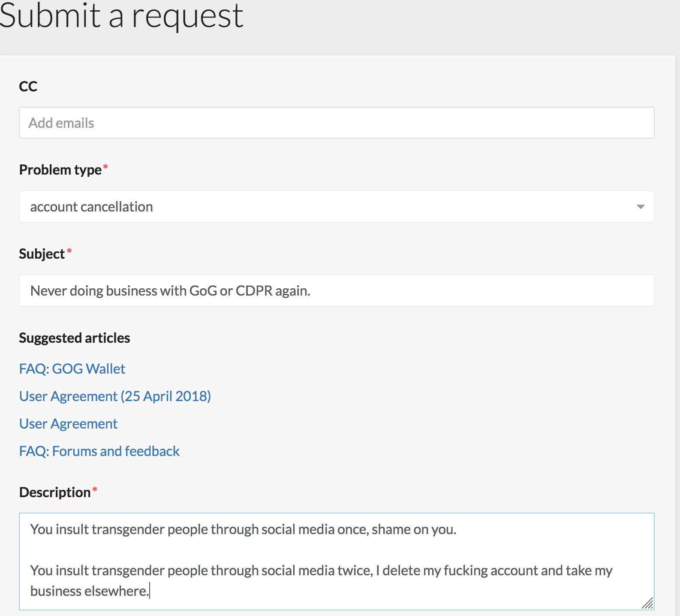
Task: Click the red asterisk beside Problem type
Action: click(105, 167)
